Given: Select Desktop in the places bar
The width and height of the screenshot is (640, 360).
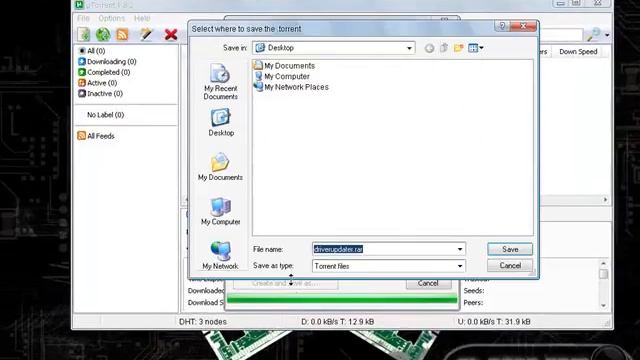Looking at the screenshot, I should pos(221,122).
